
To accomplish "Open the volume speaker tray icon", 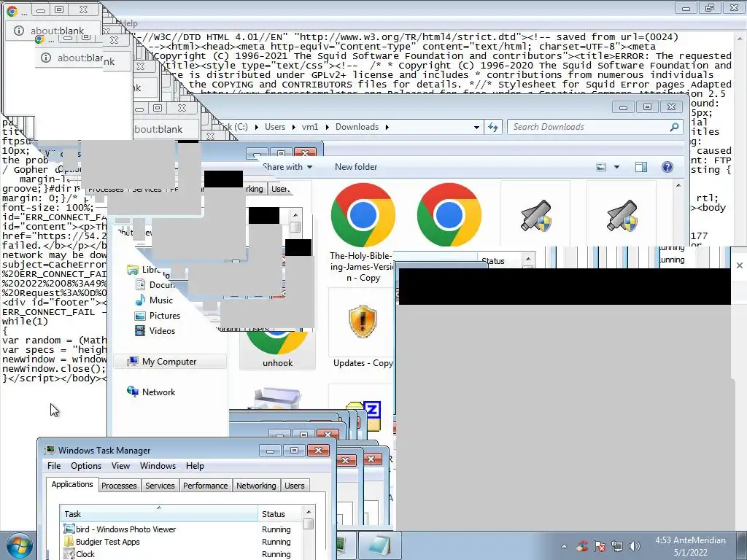I will pyautogui.click(x=634, y=546).
